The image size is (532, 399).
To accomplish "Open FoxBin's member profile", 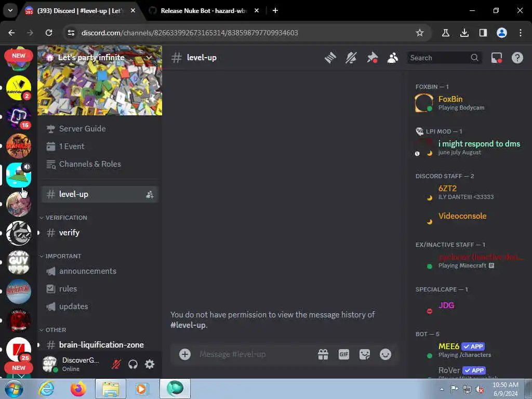I will pos(468,103).
